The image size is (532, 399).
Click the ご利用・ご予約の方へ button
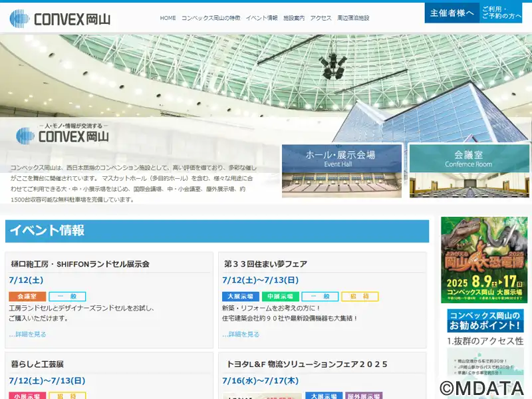[x=501, y=13]
